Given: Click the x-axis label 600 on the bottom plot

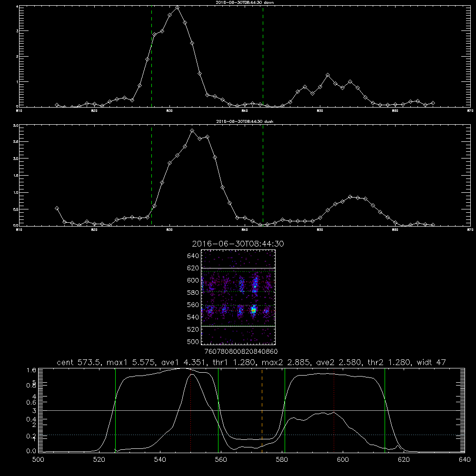Looking at the screenshot, I should (343, 460).
